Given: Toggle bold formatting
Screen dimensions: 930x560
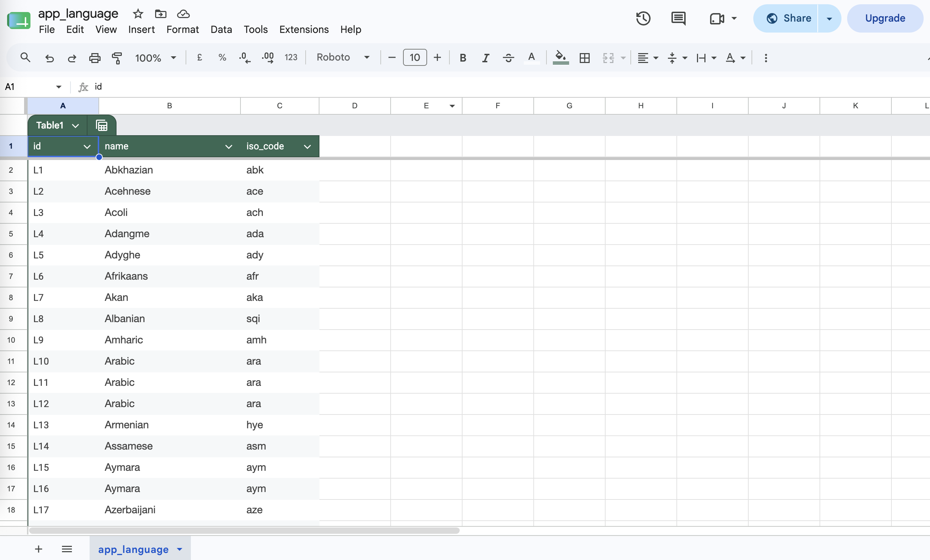Looking at the screenshot, I should click(463, 58).
